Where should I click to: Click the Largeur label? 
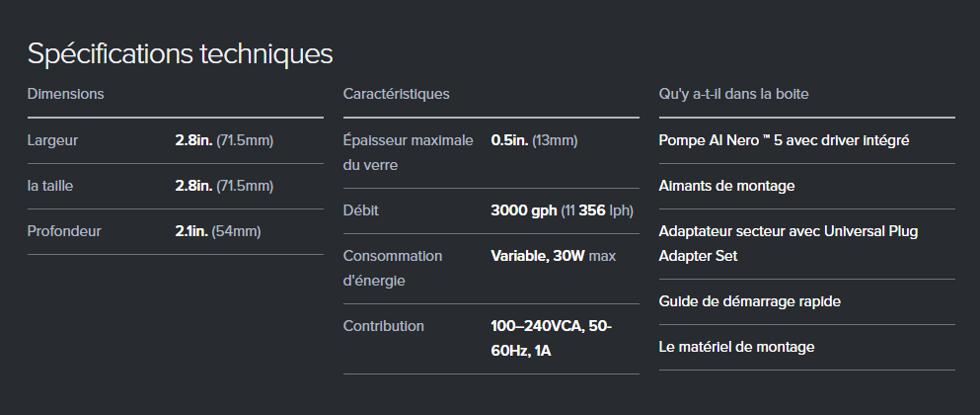(x=52, y=140)
